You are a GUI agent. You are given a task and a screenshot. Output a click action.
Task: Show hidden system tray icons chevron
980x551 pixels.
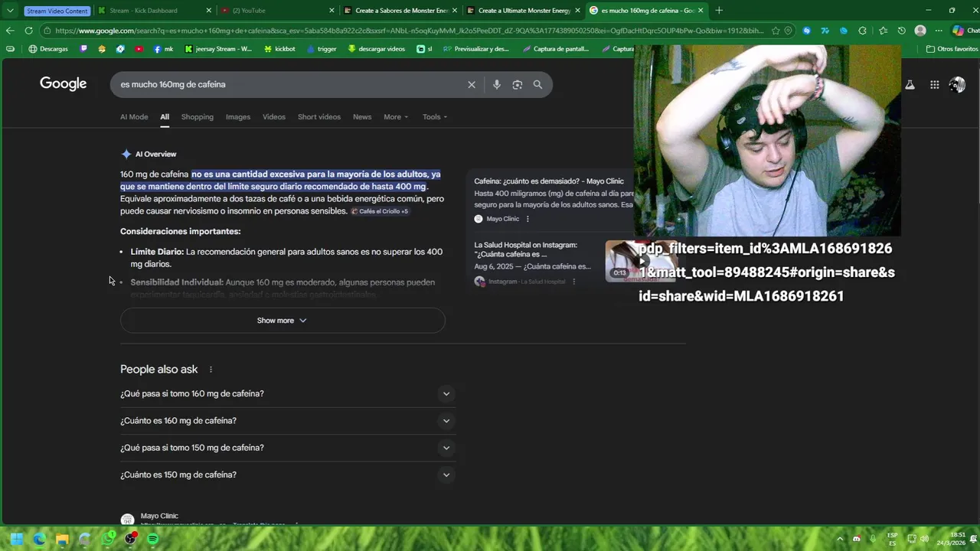pyautogui.click(x=840, y=539)
